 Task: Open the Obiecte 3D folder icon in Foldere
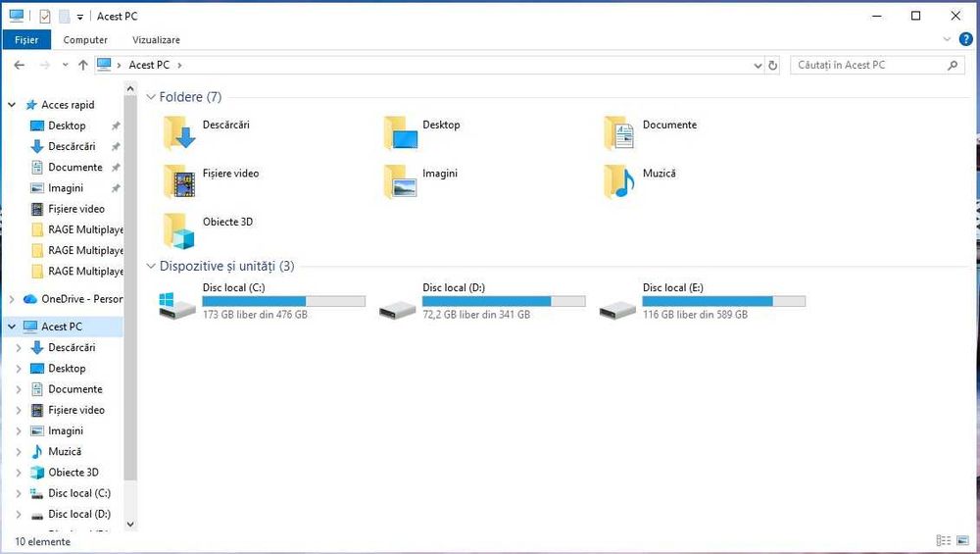179,230
